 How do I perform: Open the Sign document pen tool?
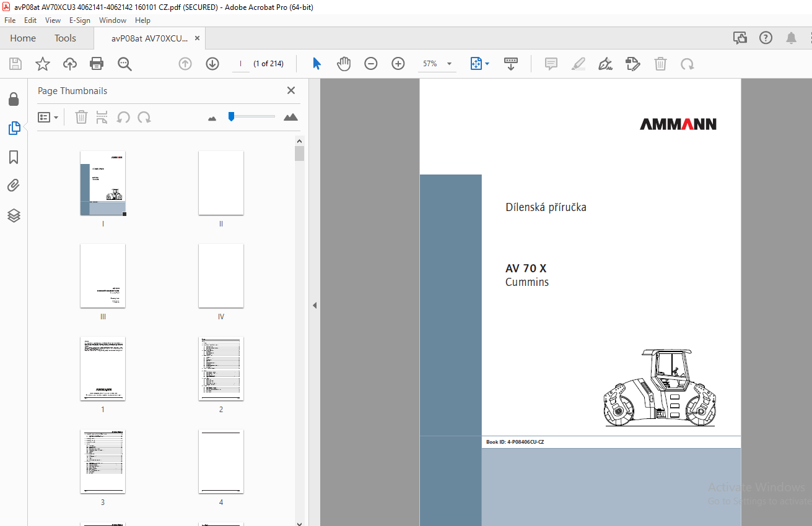pyautogui.click(x=606, y=64)
